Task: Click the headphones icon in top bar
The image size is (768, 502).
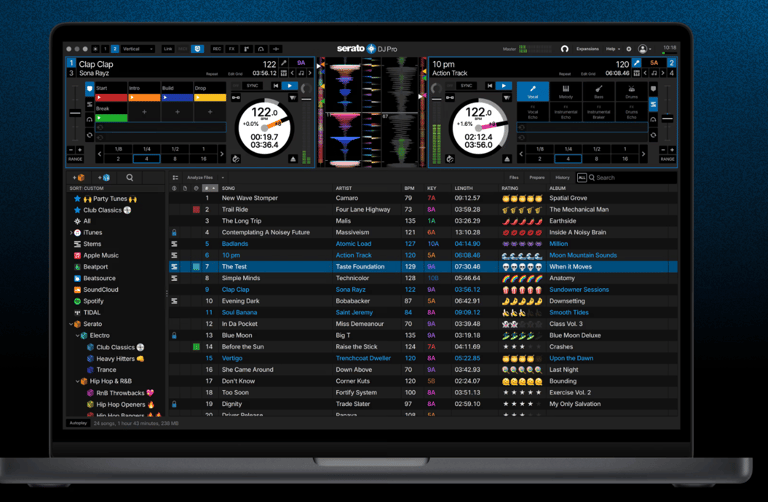Action: coord(564,49)
